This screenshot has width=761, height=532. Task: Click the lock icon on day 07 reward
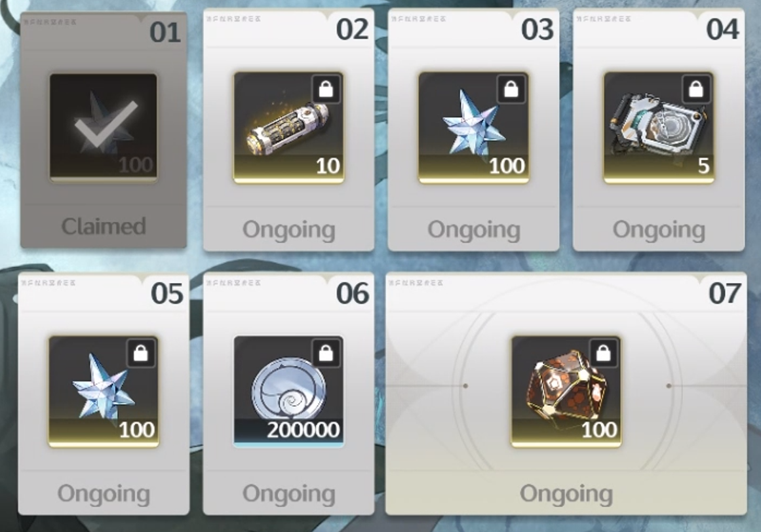(x=603, y=353)
